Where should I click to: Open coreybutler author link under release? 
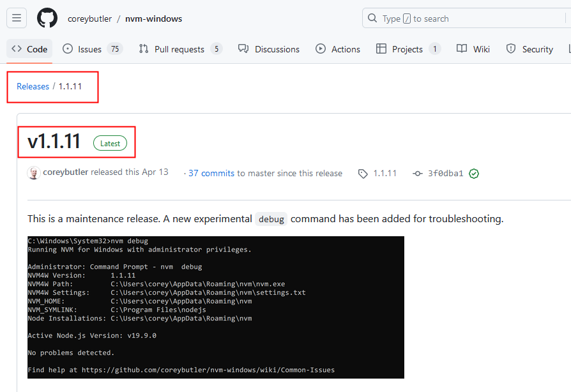(66, 172)
